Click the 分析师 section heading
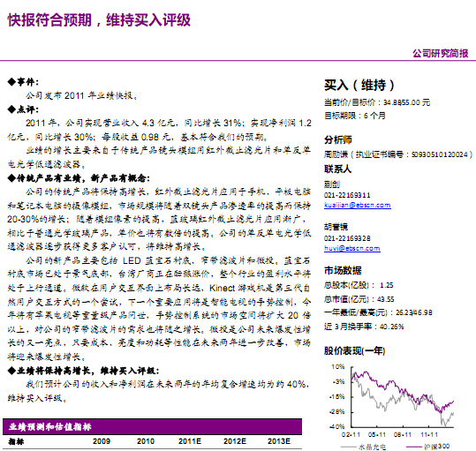 click(338, 139)
